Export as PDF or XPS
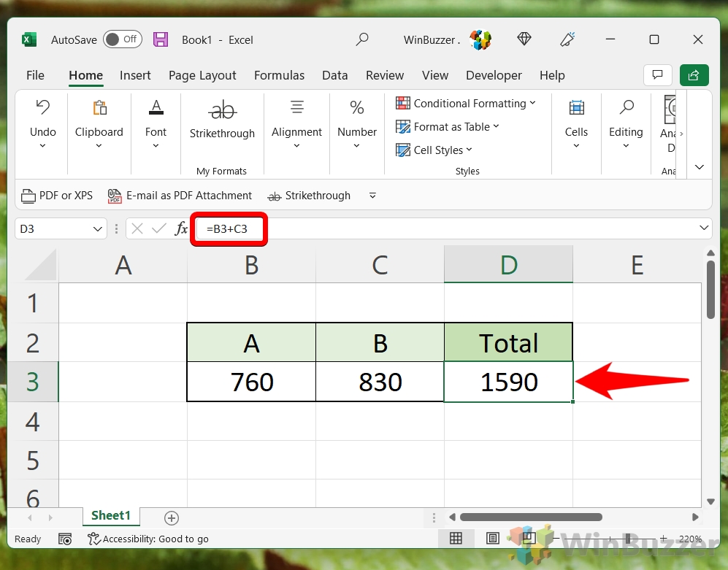The image size is (728, 570). pos(57,196)
